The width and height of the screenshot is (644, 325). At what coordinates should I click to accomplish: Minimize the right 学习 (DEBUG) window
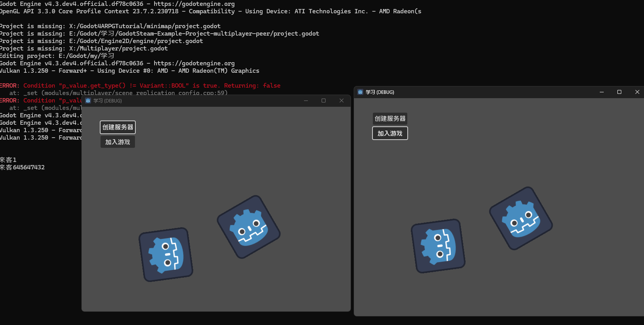602,92
